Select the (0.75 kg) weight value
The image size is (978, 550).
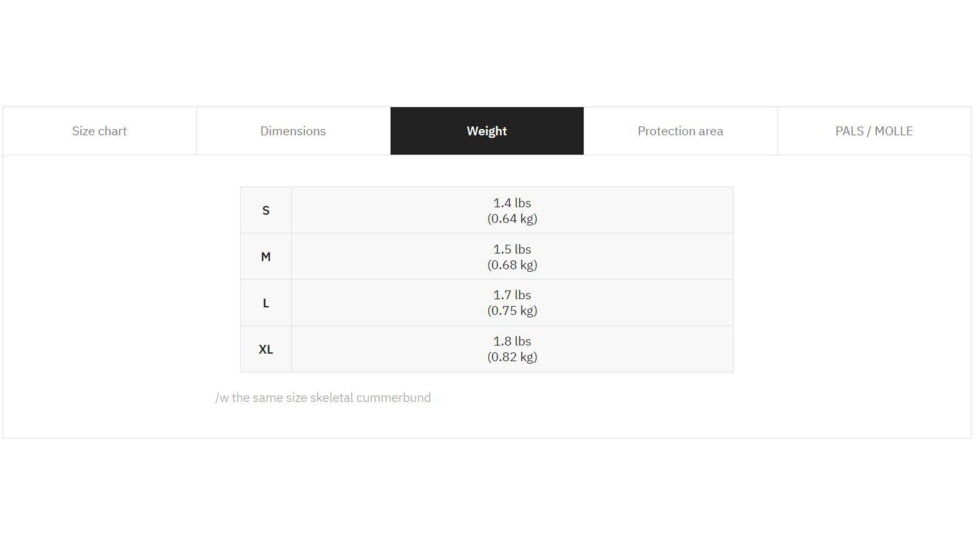[x=512, y=311]
